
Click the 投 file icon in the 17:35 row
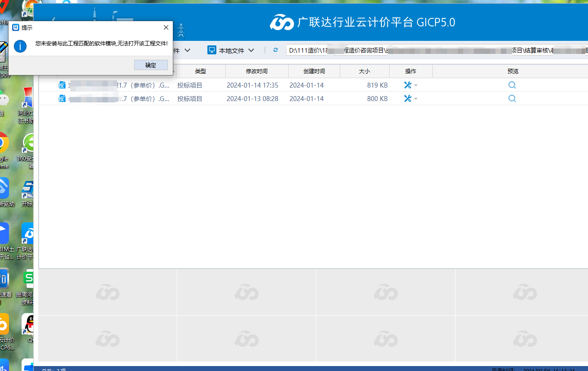[62, 85]
